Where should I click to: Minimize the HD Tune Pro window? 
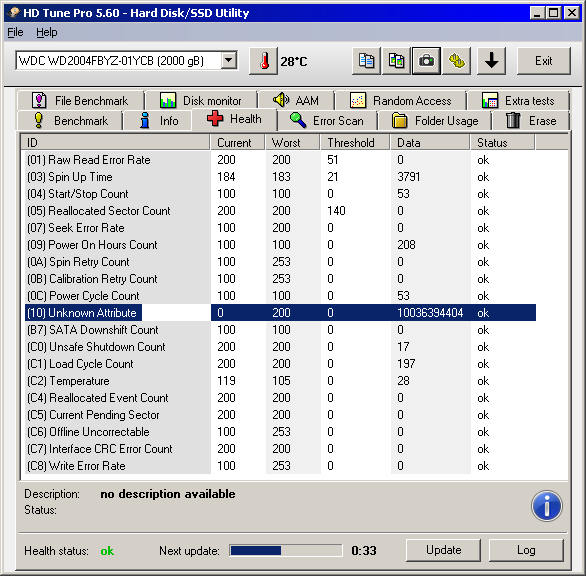click(x=537, y=13)
